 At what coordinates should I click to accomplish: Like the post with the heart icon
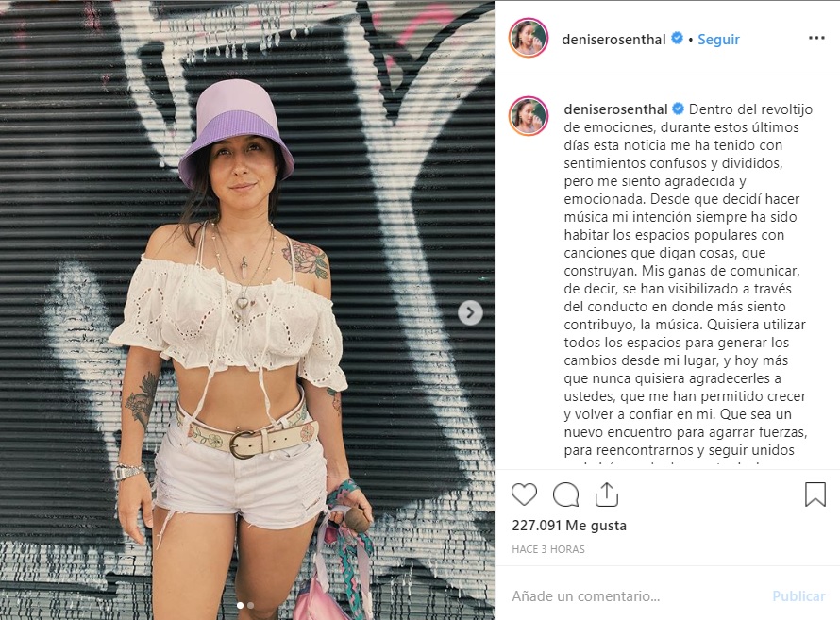524,494
